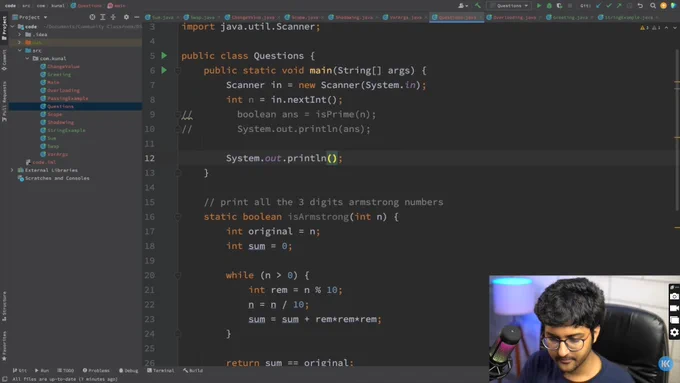Open the Terminal tool window

point(160,370)
